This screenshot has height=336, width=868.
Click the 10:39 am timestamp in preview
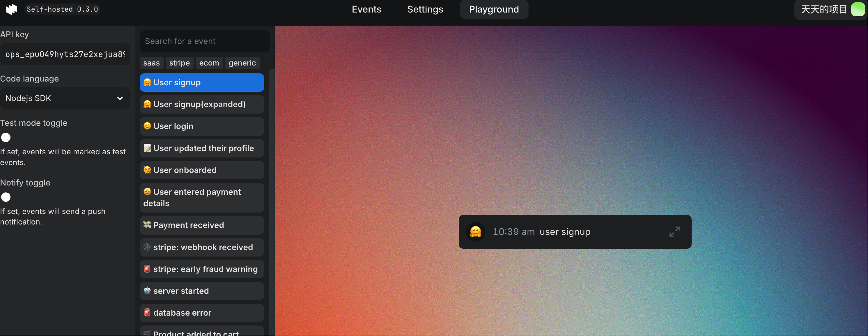tap(513, 232)
